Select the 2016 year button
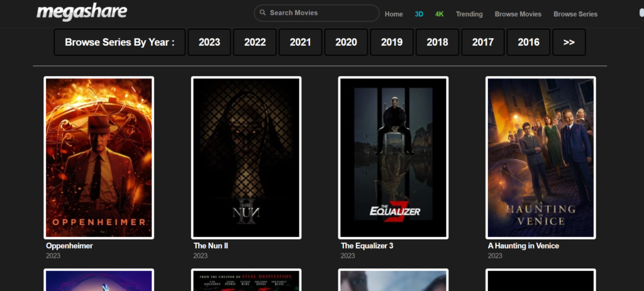 click(528, 42)
